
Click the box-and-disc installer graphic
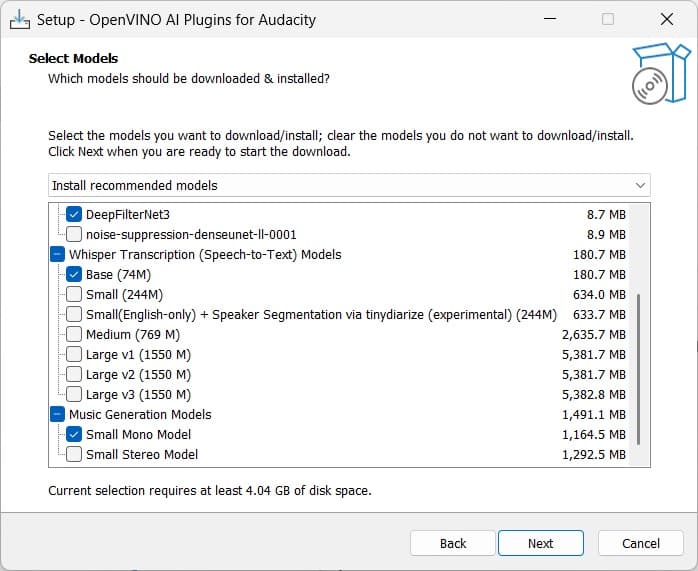661,73
